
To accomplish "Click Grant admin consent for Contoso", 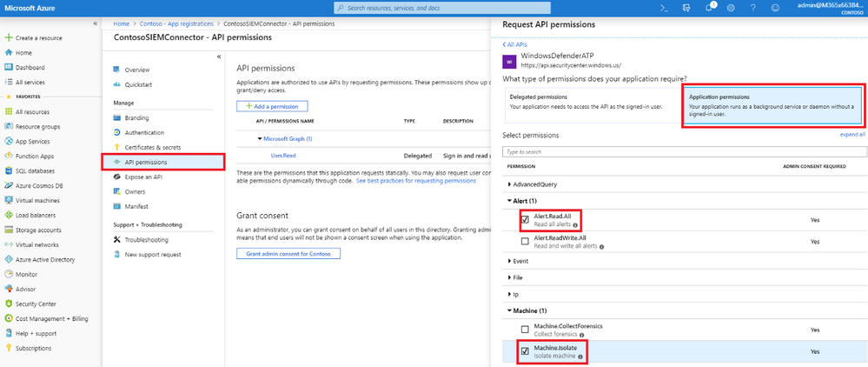I will (288, 253).
